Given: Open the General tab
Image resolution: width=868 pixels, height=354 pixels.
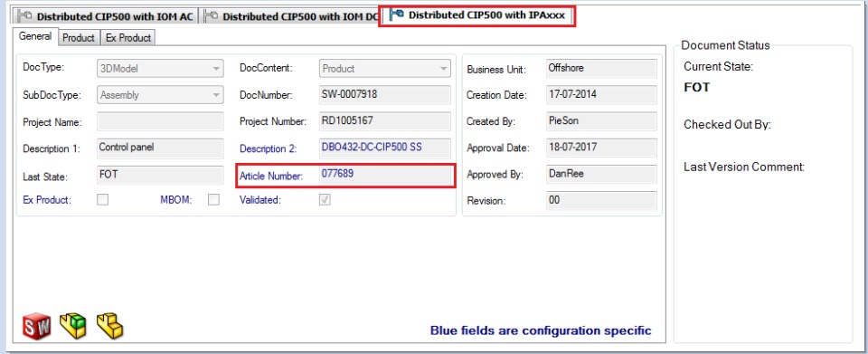Looking at the screenshot, I should (x=35, y=36).
